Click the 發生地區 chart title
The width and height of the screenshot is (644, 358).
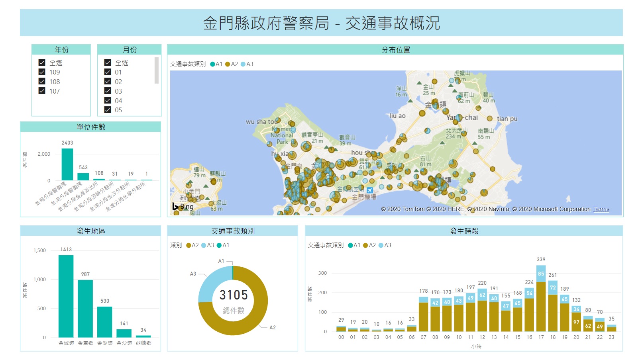91,231
